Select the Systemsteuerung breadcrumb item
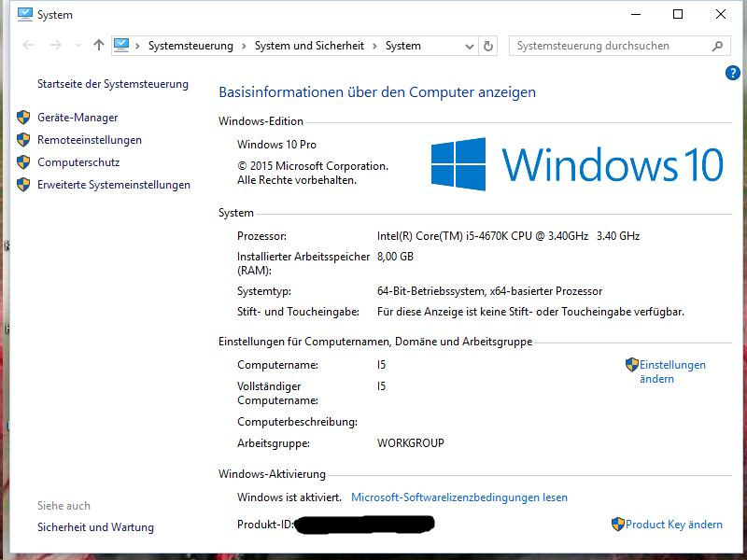747x560 pixels. point(190,46)
